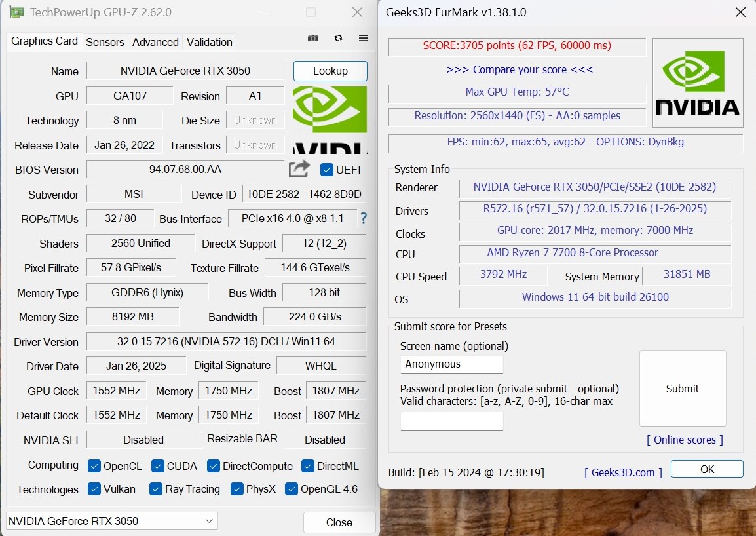Click the GPU-Z title bar app icon

tap(17, 12)
